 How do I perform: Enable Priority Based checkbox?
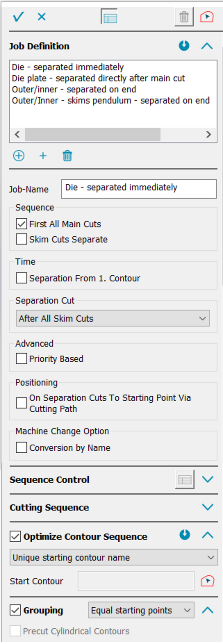pos(21,359)
